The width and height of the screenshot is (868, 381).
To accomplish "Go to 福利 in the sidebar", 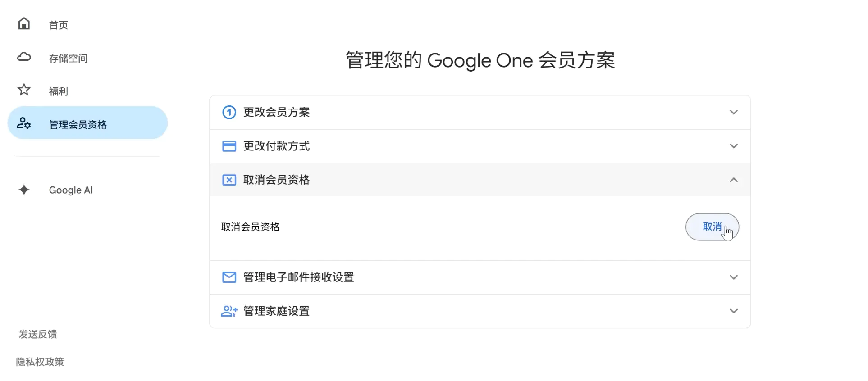I will point(59,91).
